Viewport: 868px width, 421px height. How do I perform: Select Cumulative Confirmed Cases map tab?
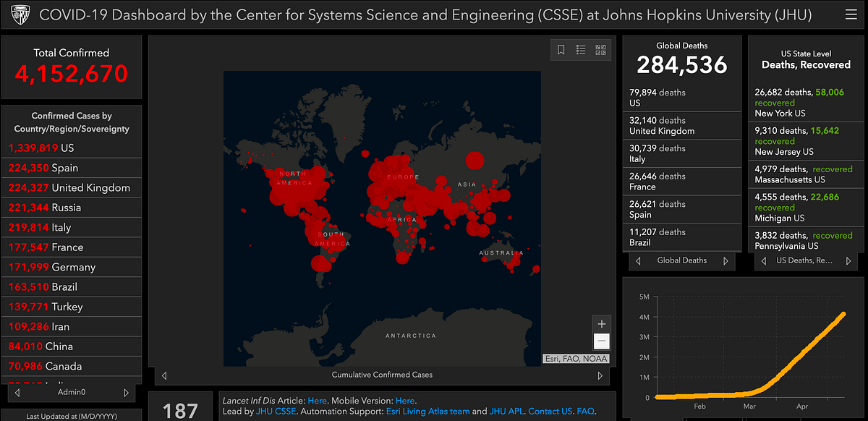pos(382,375)
